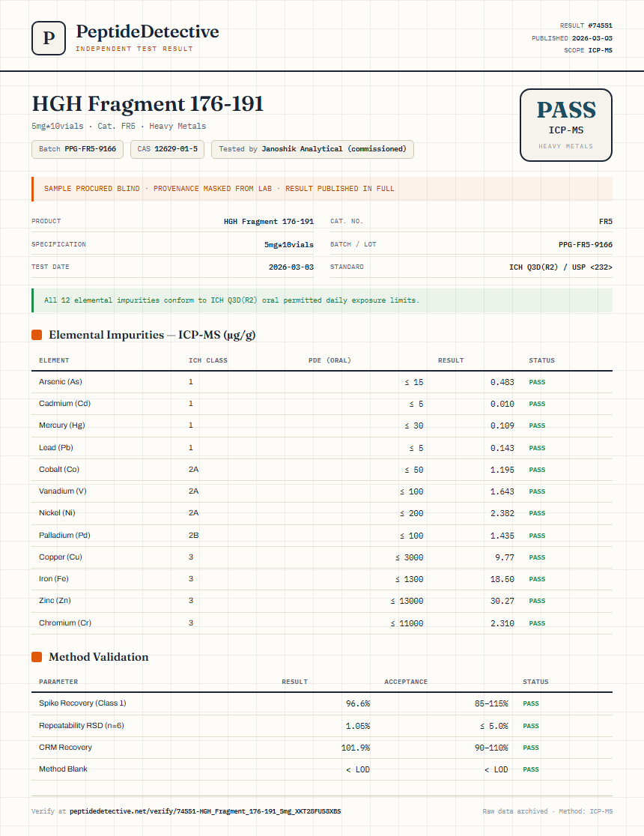The width and height of the screenshot is (644, 836).
Task: Click the PASS status in Chromium row
Action: click(x=537, y=623)
